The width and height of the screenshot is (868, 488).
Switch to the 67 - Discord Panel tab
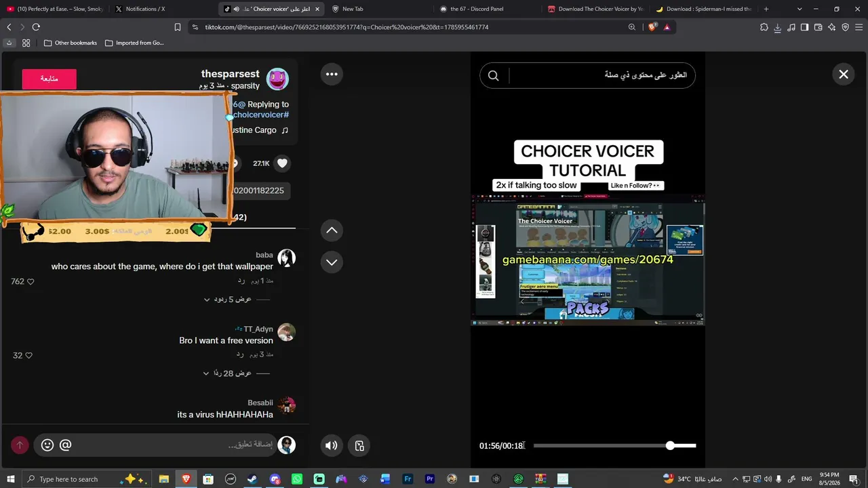pos(488,9)
